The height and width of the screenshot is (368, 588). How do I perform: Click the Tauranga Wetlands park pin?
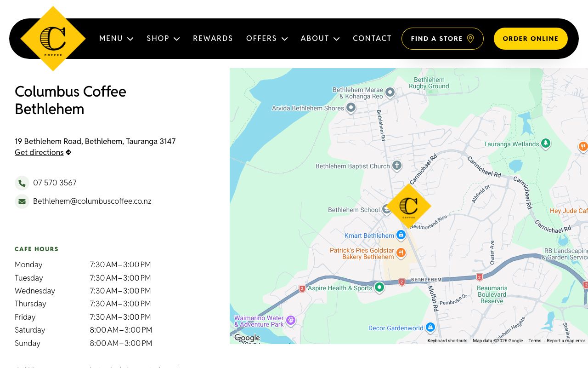pyautogui.click(x=546, y=144)
